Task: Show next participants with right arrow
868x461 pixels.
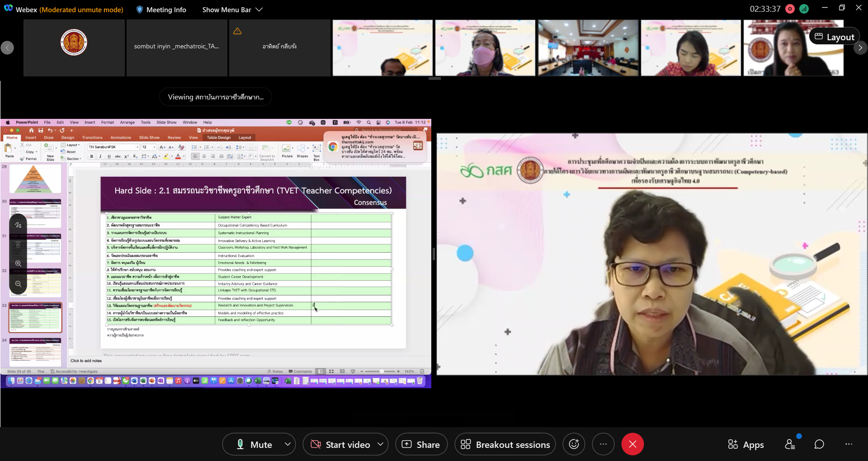Action: pos(860,47)
